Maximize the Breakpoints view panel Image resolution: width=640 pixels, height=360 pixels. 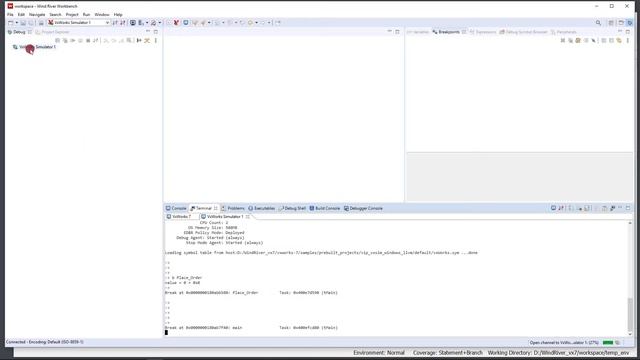[628, 31]
